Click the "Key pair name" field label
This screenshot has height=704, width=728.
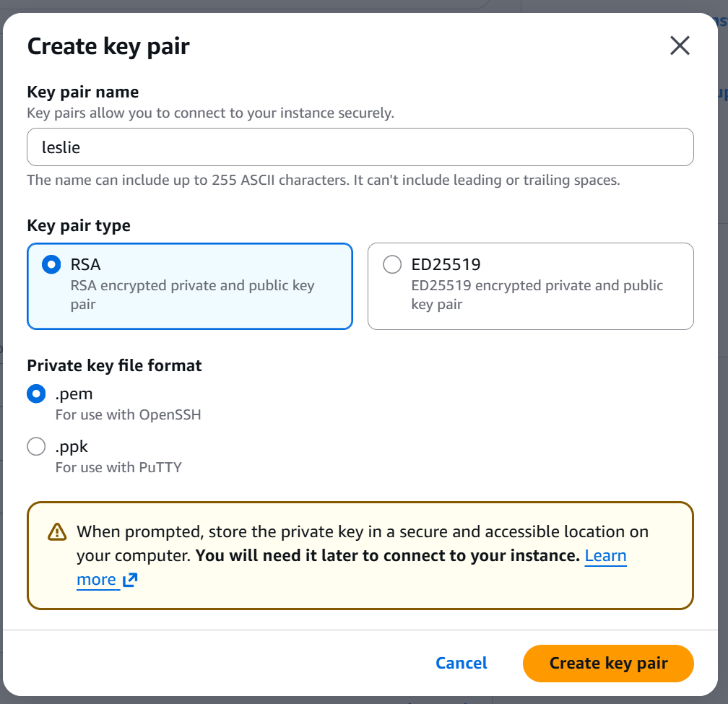(83, 92)
